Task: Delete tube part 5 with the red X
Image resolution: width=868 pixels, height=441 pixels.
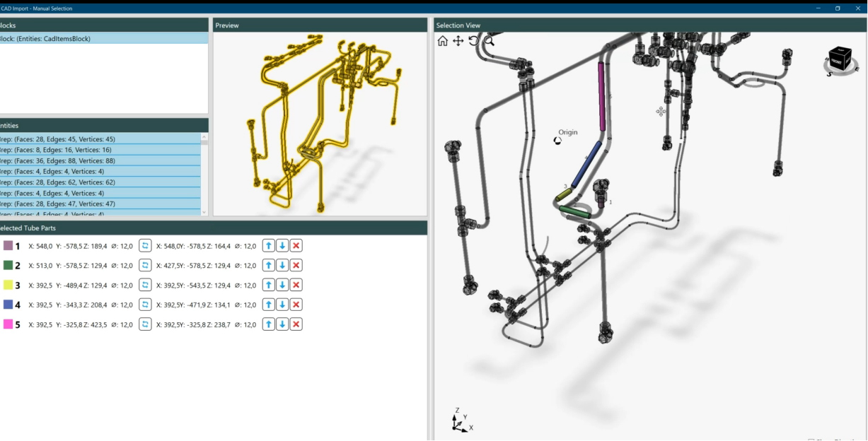Action: point(296,324)
